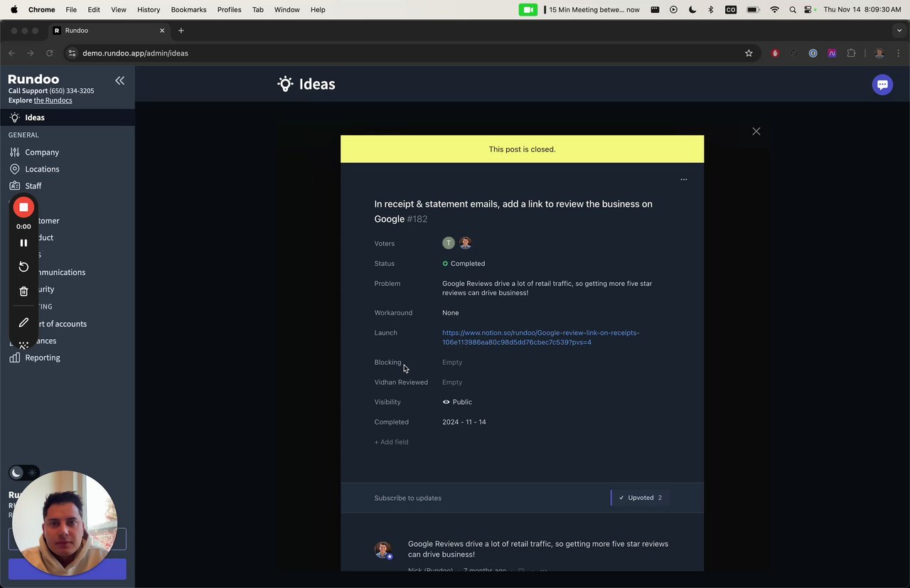Click the Completed date 2024 - 11 - 14

[x=464, y=422]
